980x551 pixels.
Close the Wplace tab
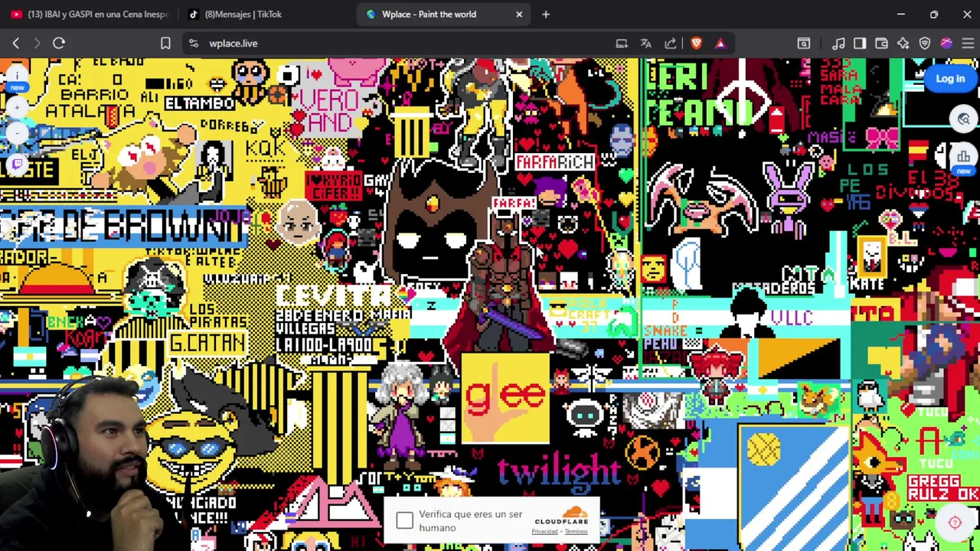pyautogui.click(x=519, y=14)
